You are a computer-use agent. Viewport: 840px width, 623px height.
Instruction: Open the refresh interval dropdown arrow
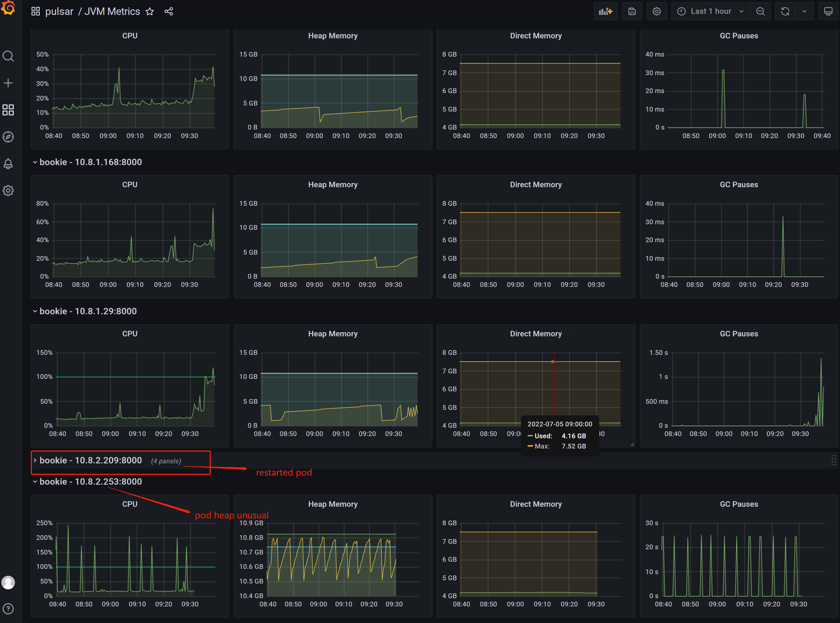[x=804, y=11]
